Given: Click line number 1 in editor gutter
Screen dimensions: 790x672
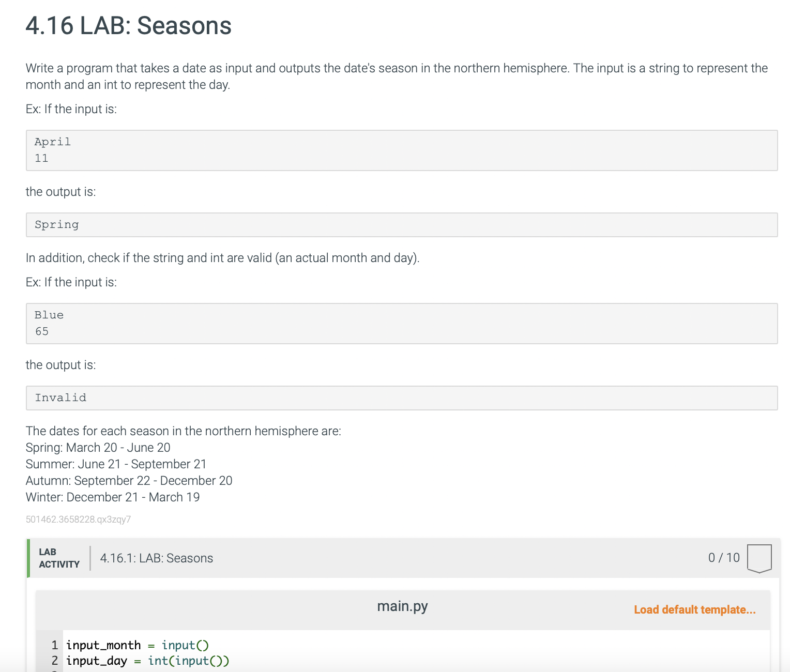Looking at the screenshot, I should click(54, 645).
